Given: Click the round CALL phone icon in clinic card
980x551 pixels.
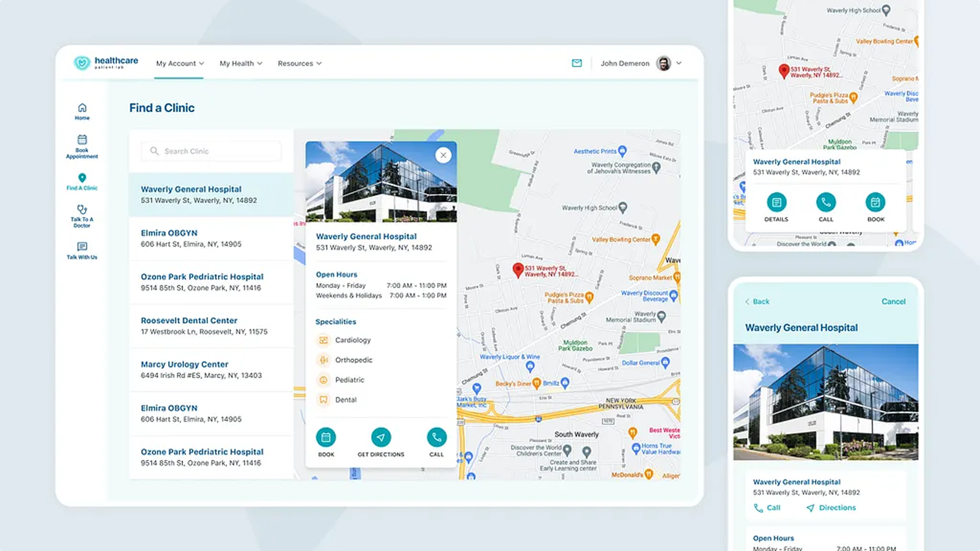Looking at the screenshot, I should pos(436,437).
